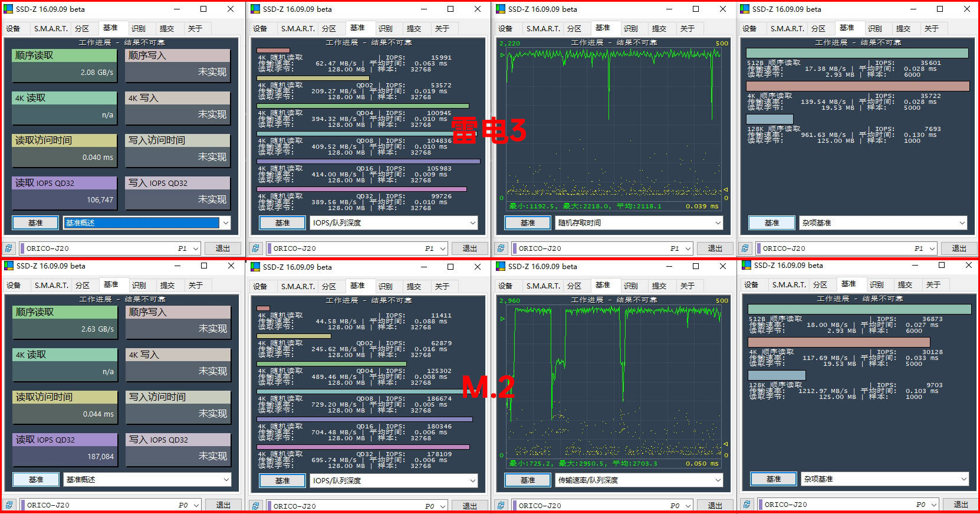The image size is (980, 514).
Task: Click 基准 button in P0 基准概述 window
Action: 36,479
